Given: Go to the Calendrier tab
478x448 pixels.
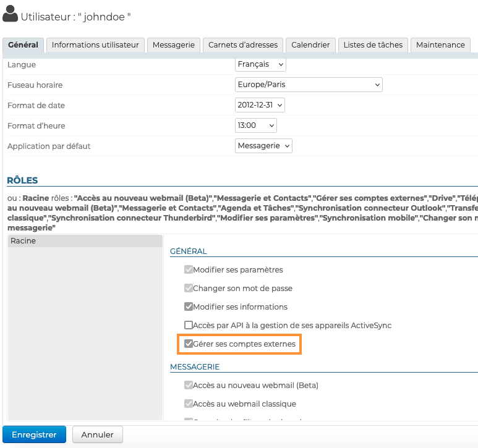Looking at the screenshot, I should click(x=310, y=45).
